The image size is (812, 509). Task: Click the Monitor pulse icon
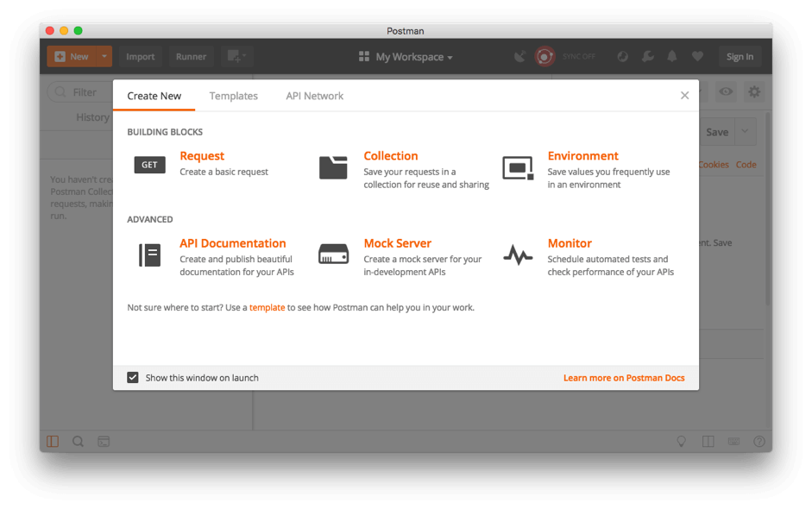click(518, 255)
